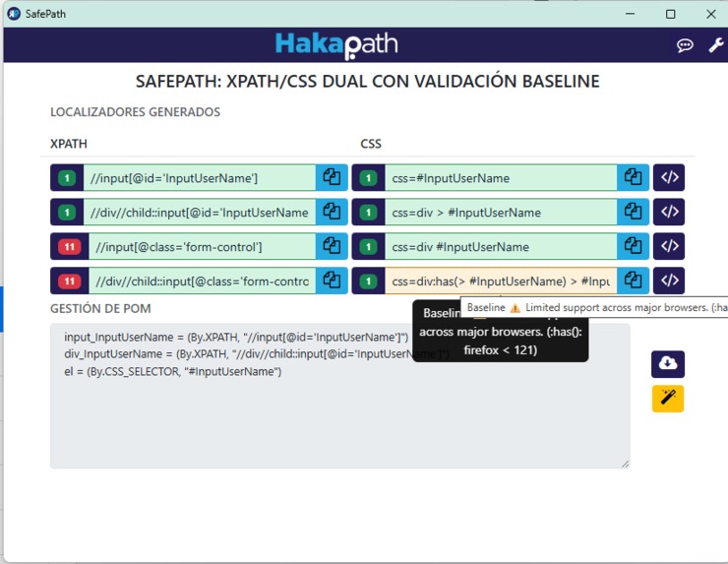Click code icon for css=div > #InputUserName row
The width and height of the screenshot is (728, 564).
pyautogui.click(x=669, y=212)
